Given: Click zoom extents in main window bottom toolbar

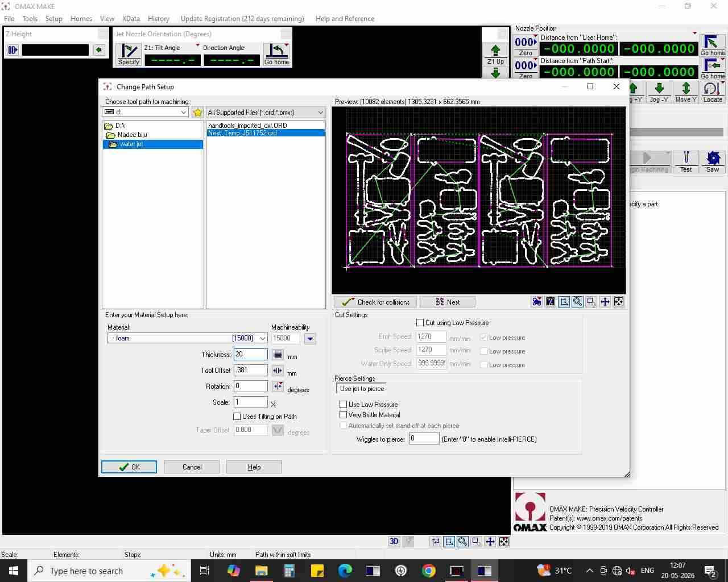Looking at the screenshot, I should pos(504,542).
